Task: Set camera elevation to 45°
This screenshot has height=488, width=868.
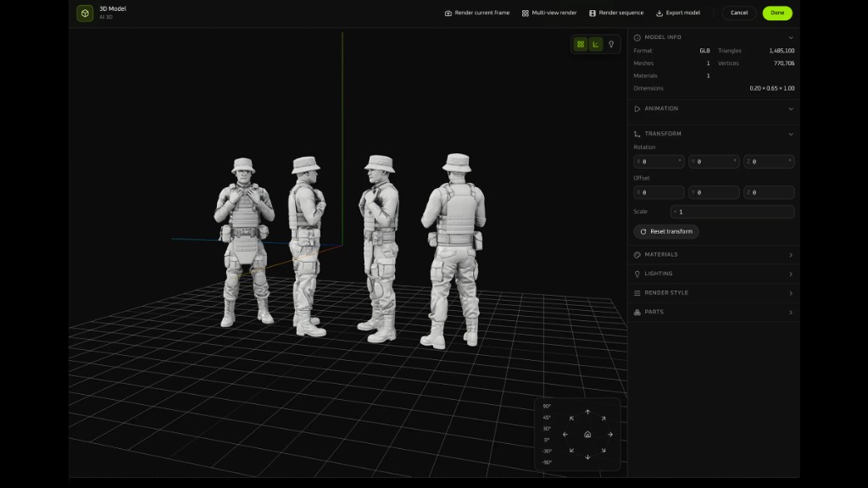Action: point(547,418)
